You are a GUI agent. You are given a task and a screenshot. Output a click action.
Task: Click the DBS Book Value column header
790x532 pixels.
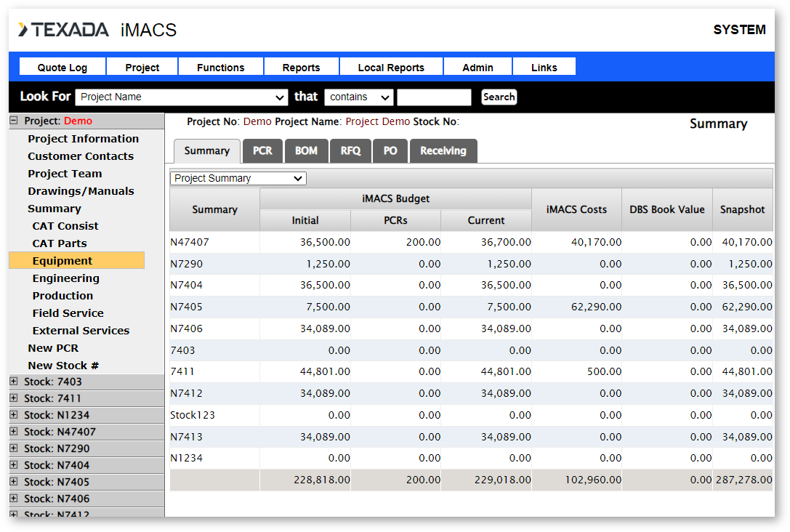click(x=667, y=209)
